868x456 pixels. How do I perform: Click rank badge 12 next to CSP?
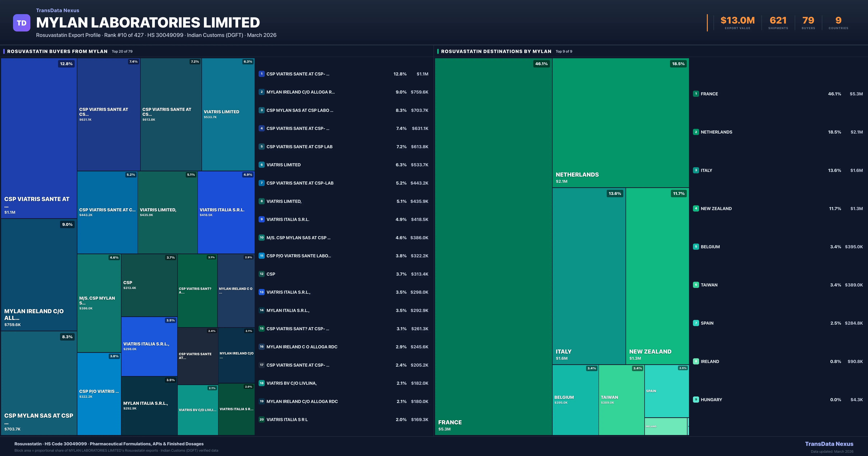point(261,274)
